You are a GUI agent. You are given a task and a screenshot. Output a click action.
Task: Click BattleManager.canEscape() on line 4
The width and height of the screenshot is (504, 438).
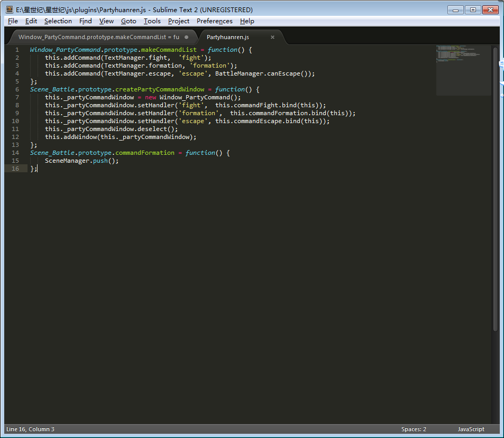tap(263, 73)
